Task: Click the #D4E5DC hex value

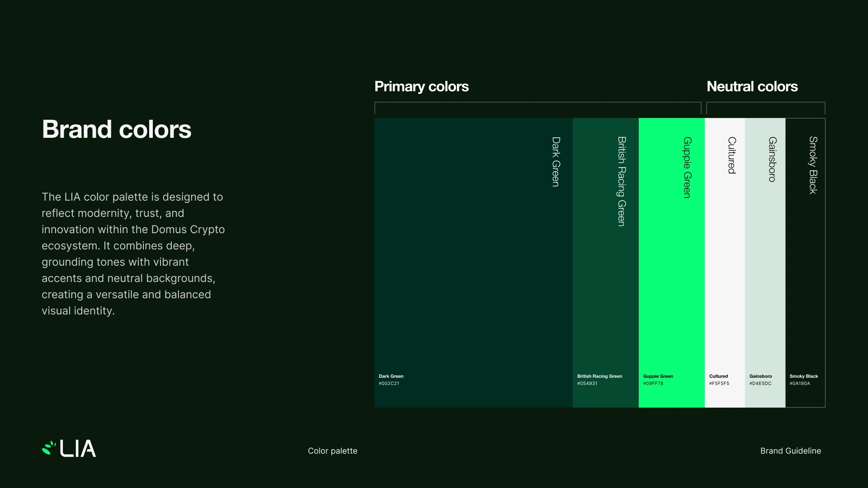Action: pos(760,384)
